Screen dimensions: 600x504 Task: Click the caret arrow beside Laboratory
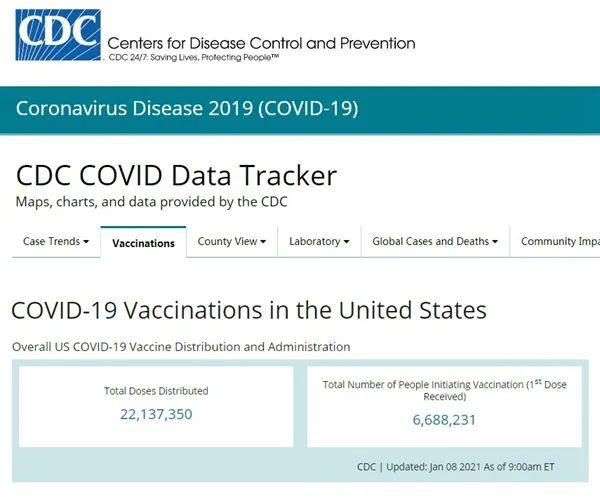[346, 242]
